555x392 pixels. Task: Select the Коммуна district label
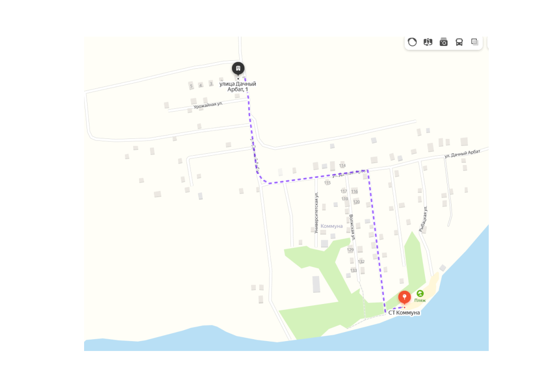331,226
